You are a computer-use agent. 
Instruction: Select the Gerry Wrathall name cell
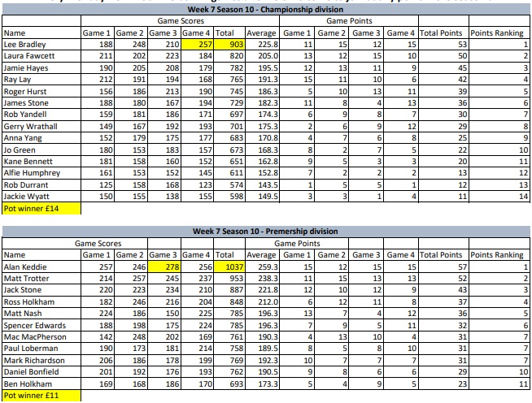coord(41,127)
